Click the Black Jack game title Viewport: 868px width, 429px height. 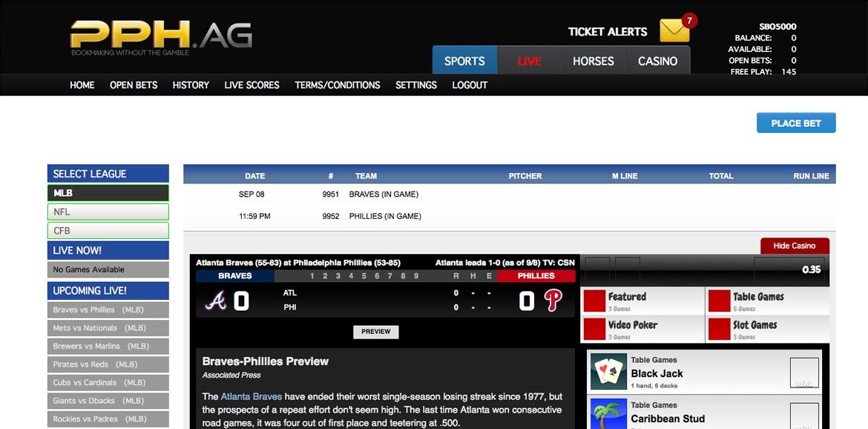click(657, 373)
